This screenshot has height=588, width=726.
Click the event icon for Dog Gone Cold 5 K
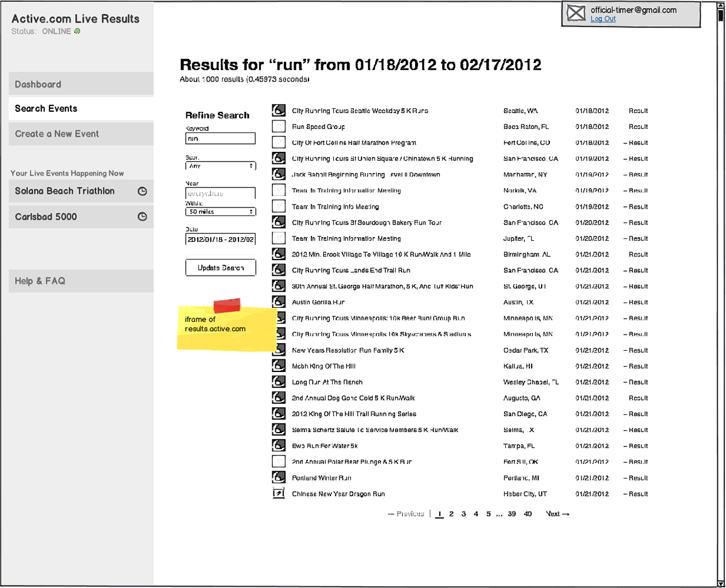[x=278, y=398]
